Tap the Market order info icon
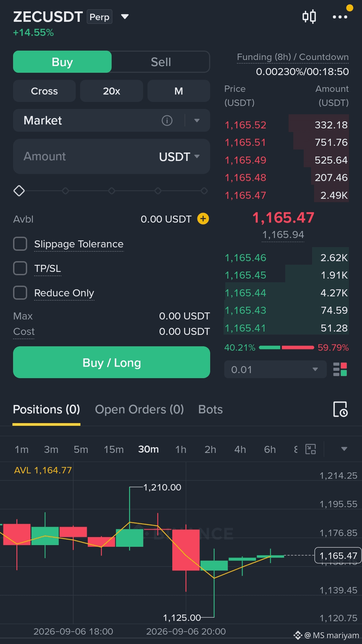The width and height of the screenshot is (362, 644). pyautogui.click(x=167, y=120)
